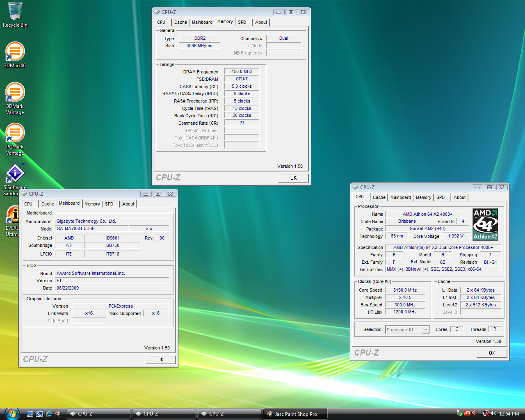Click OK in the Memory timings window
Image resolution: width=525 pixels, height=420 pixels.
(x=293, y=178)
